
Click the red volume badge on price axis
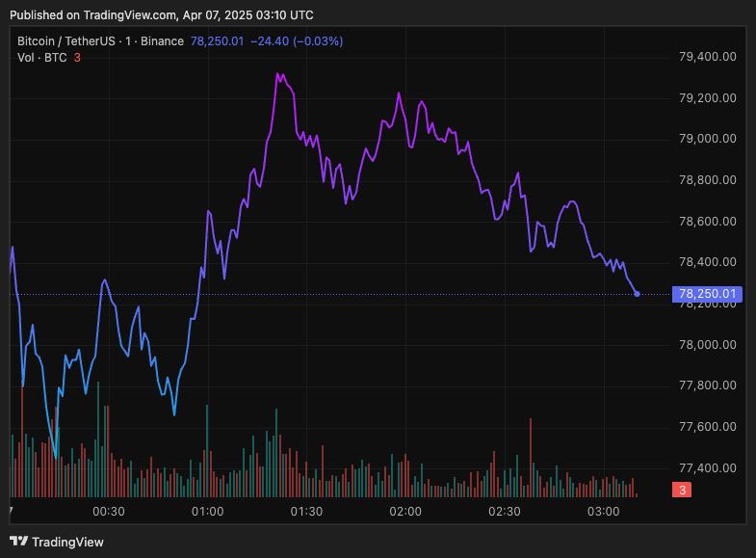(681, 491)
